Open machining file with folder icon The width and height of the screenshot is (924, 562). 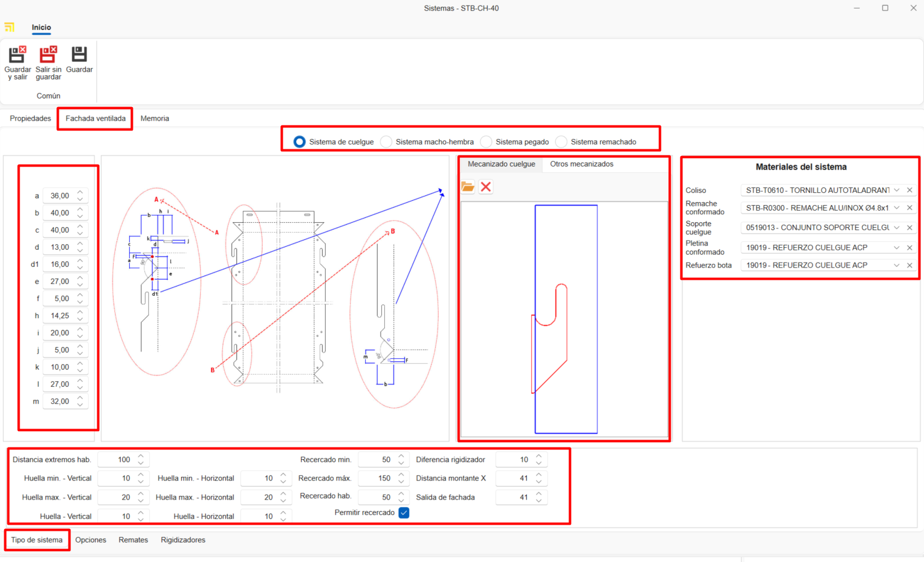[x=468, y=187]
